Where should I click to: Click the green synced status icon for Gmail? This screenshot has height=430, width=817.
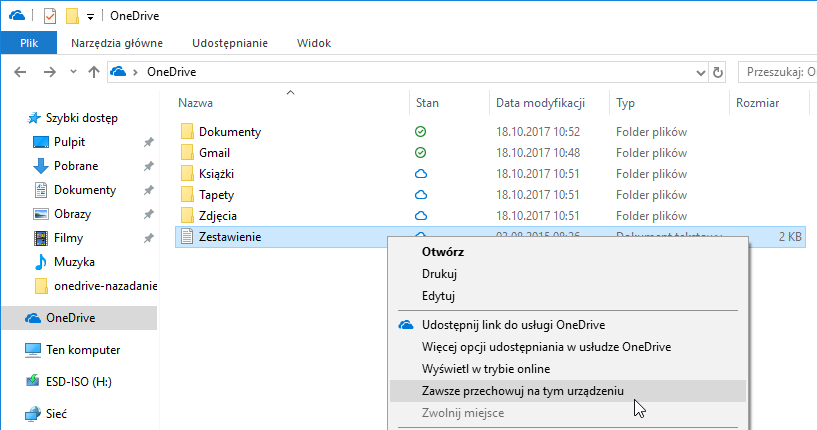[420, 153]
